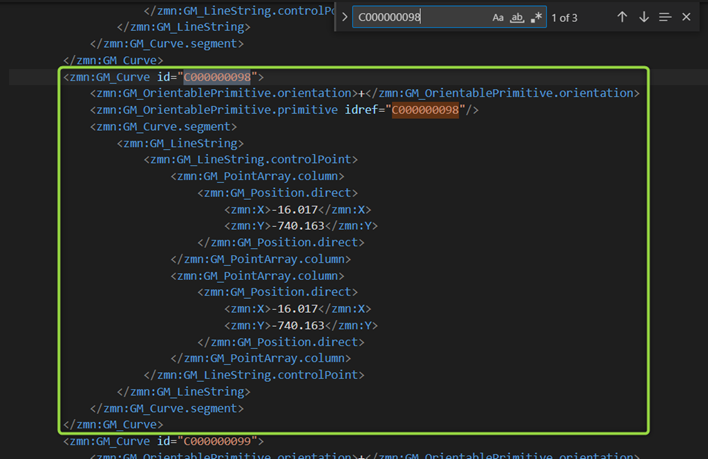Click closing GM_Curve.segment tag in highlighted block
The width and height of the screenshot is (708, 459).
click(167, 408)
